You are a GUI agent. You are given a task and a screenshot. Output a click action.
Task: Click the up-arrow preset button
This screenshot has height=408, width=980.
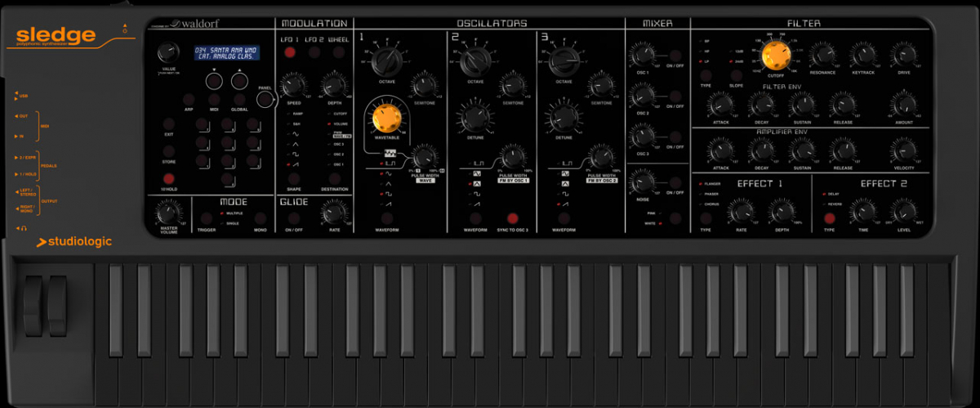[239, 80]
